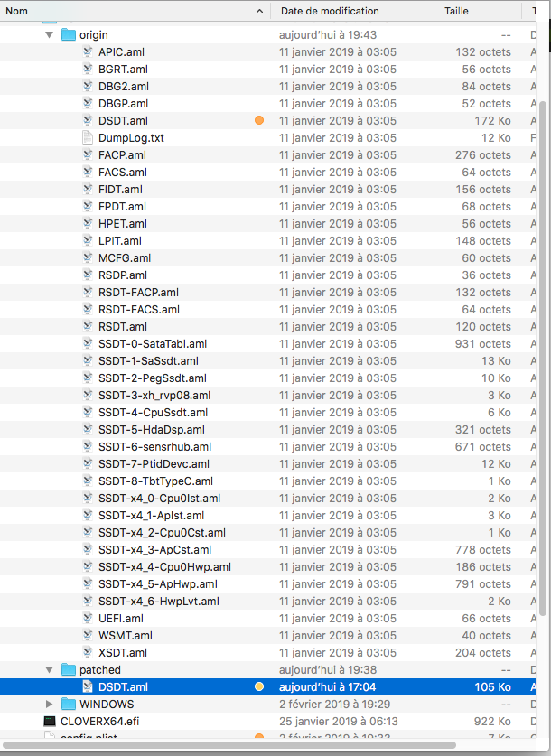Collapse the patched folder disclosure triangle

[x=50, y=670]
